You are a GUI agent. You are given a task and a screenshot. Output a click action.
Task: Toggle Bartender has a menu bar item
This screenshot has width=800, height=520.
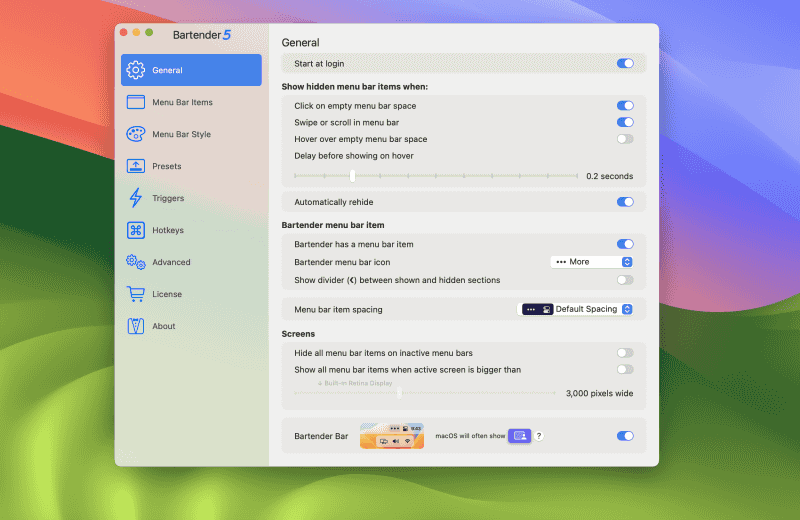(x=625, y=244)
